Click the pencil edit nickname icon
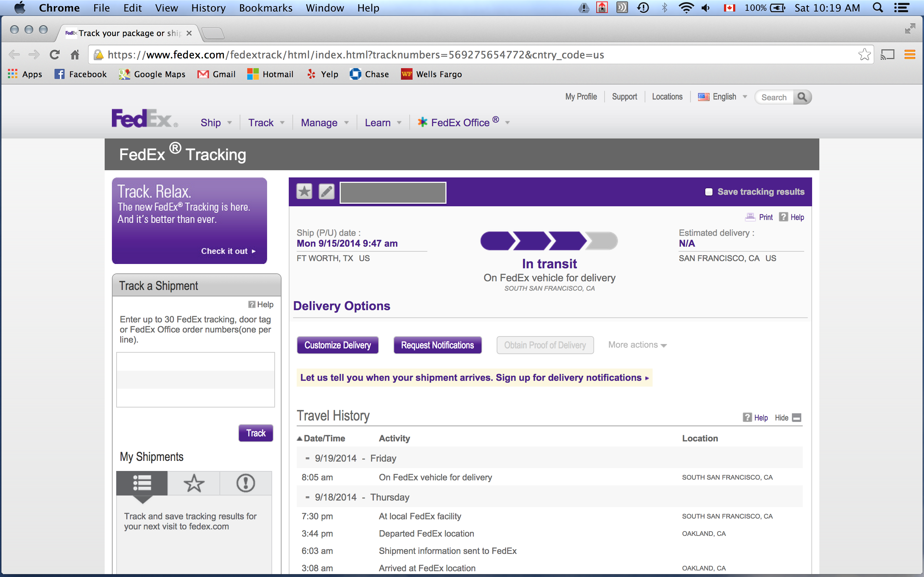Image resolution: width=924 pixels, height=577 pixels. point(326,191)
